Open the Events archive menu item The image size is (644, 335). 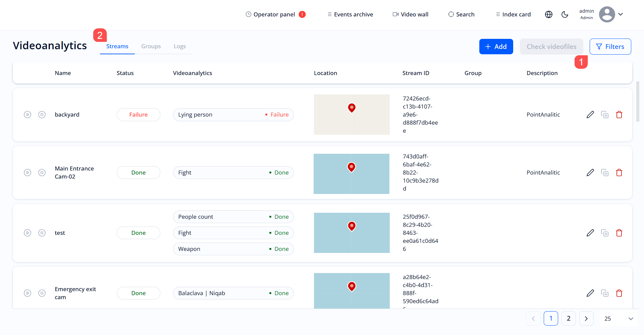point(350,14)
